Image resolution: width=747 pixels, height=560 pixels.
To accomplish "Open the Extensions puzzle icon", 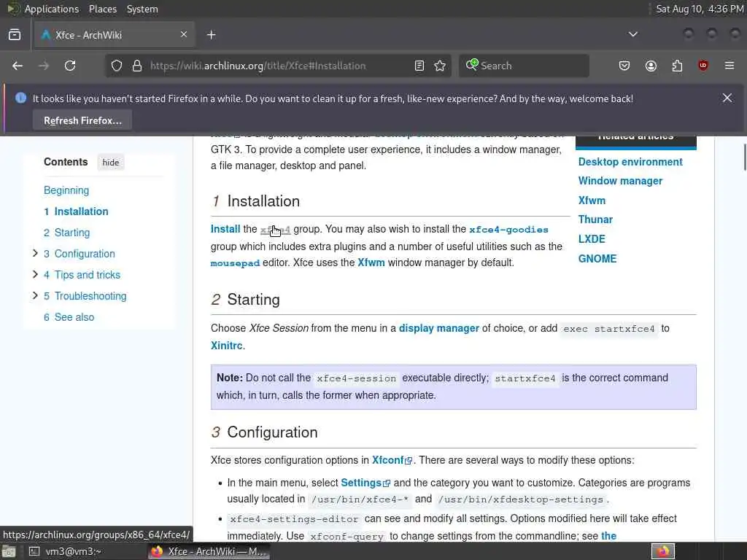I will tap(677, 66).
